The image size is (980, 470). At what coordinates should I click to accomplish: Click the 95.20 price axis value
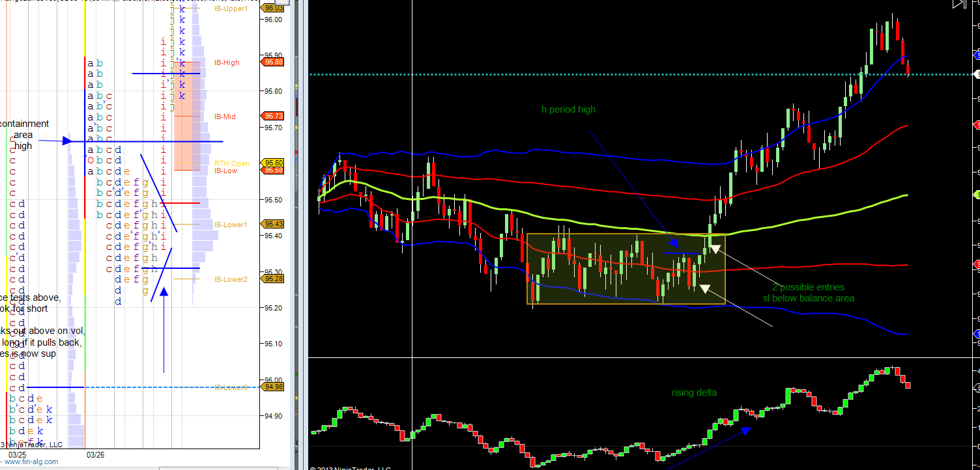(274, 308)
